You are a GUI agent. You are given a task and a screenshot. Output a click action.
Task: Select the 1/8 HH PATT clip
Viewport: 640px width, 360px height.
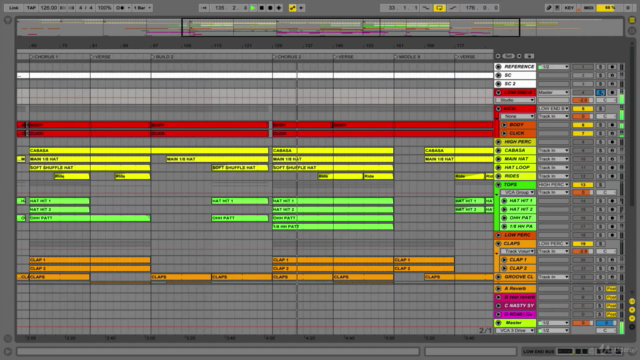(333, 227)
